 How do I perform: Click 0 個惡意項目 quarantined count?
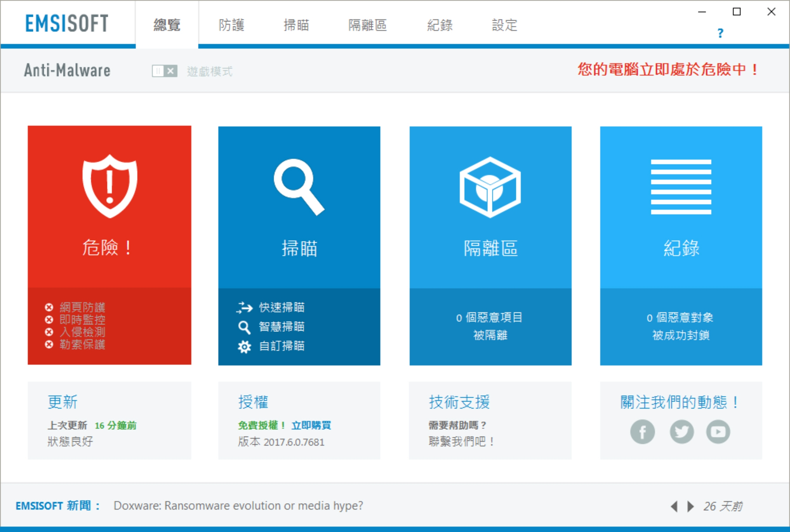[490, 318]
